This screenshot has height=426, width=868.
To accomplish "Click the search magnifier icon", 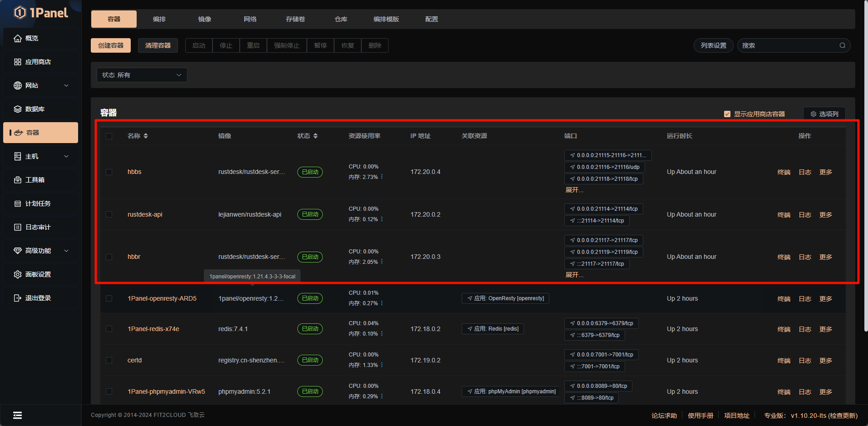I will click(842, 45).
